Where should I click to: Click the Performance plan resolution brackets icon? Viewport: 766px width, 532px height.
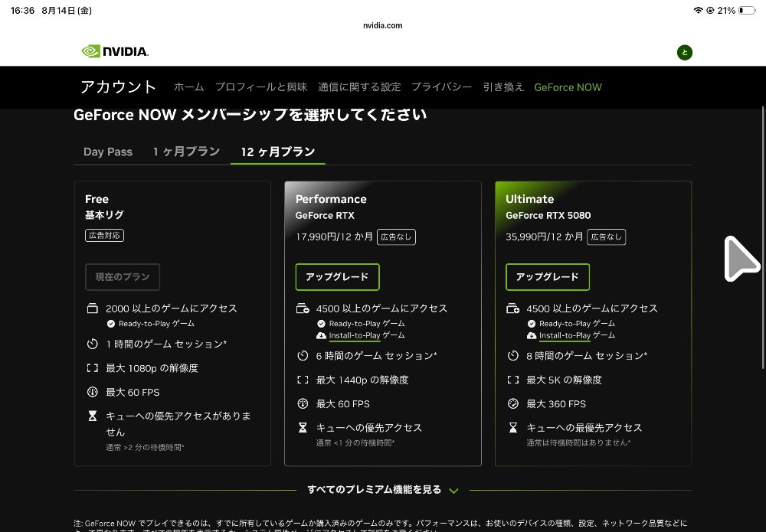(x=303, y=380)
